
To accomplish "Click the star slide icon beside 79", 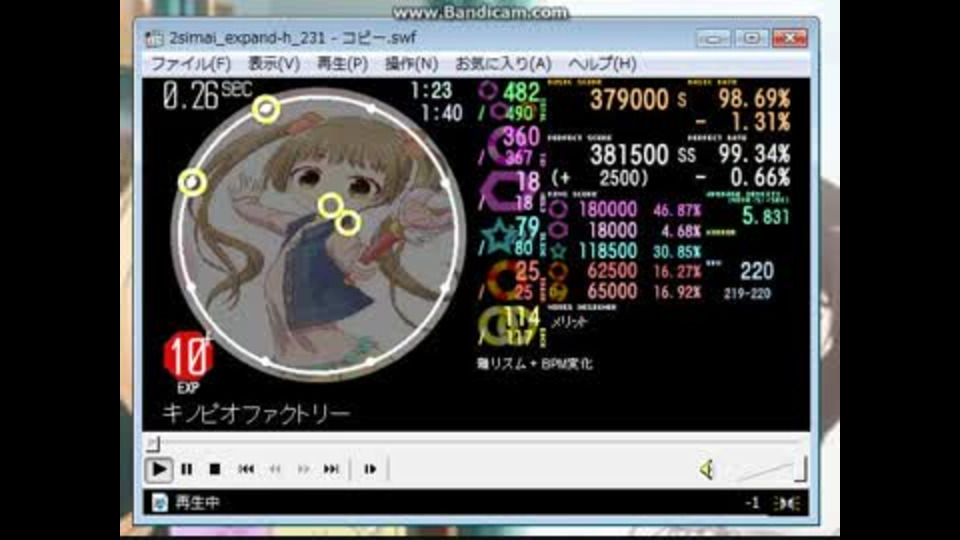I will tap(497, 236).
